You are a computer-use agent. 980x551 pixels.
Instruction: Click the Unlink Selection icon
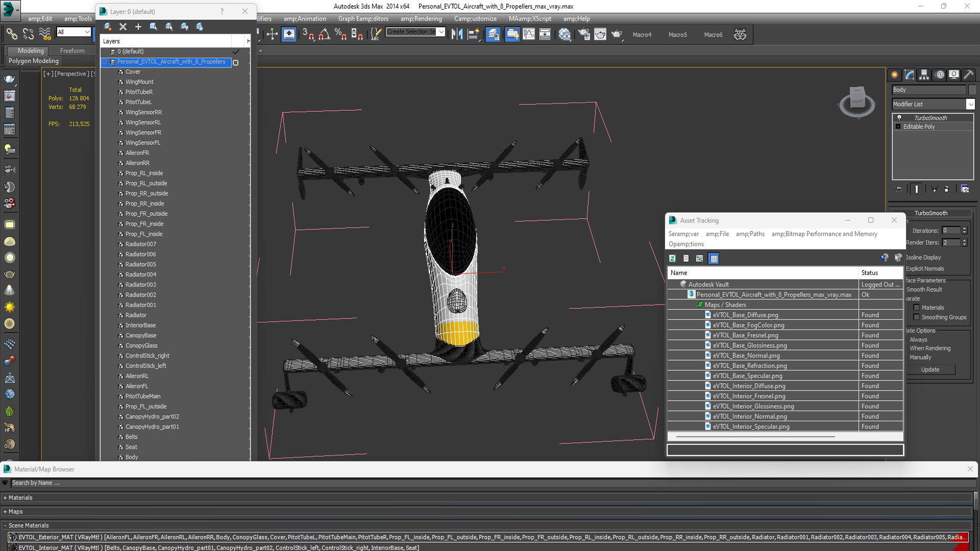point(28,34)
